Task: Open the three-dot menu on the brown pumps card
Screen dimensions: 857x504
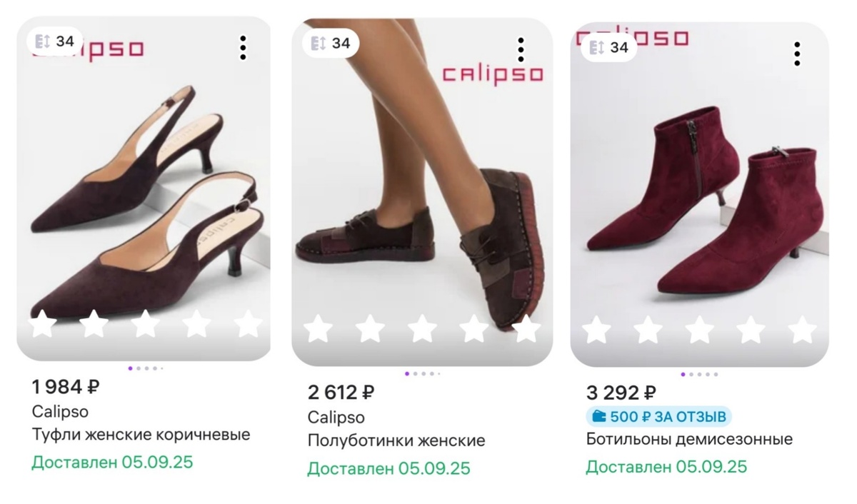Action: [244, 48]
